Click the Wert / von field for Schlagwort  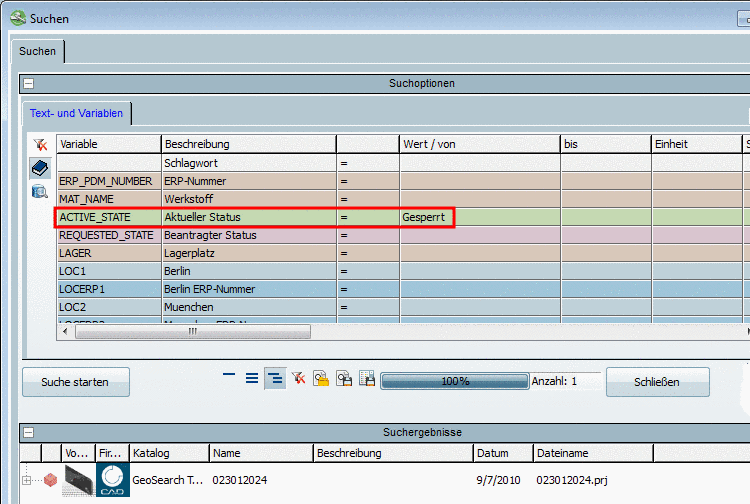480,163
